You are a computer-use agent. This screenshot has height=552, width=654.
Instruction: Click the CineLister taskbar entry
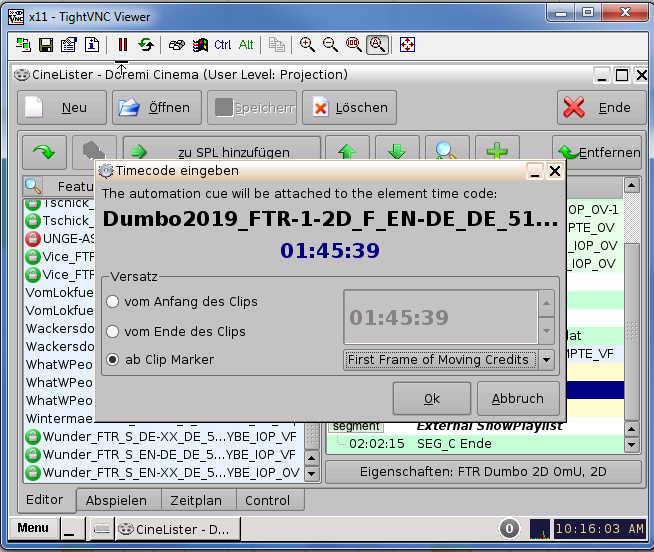(178, 529)
